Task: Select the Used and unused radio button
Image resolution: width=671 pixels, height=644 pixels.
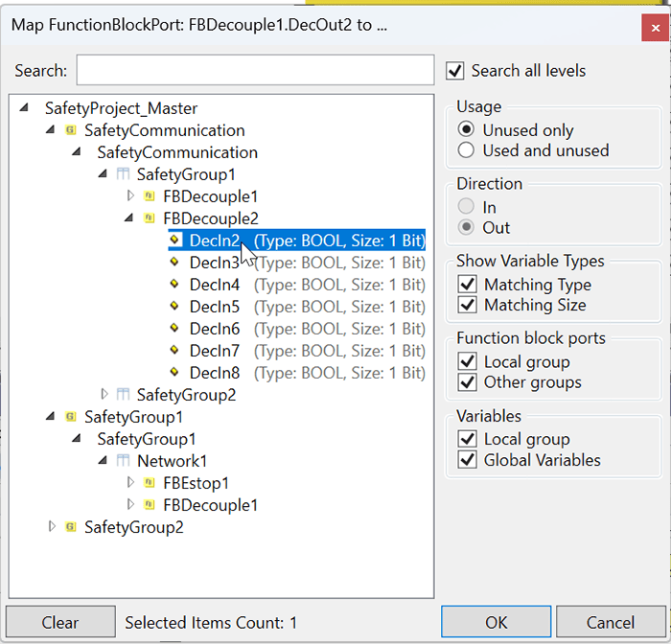Action: coord(466,150)
